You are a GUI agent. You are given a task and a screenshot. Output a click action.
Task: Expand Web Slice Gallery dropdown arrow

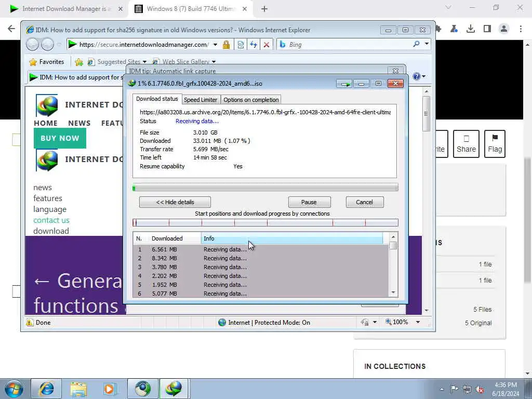coord(214,62)
